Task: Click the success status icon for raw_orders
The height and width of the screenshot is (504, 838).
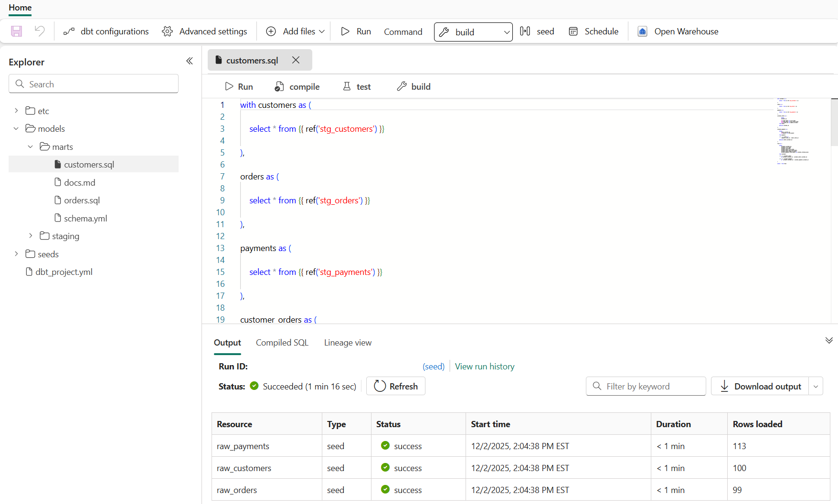Action: 385,489
